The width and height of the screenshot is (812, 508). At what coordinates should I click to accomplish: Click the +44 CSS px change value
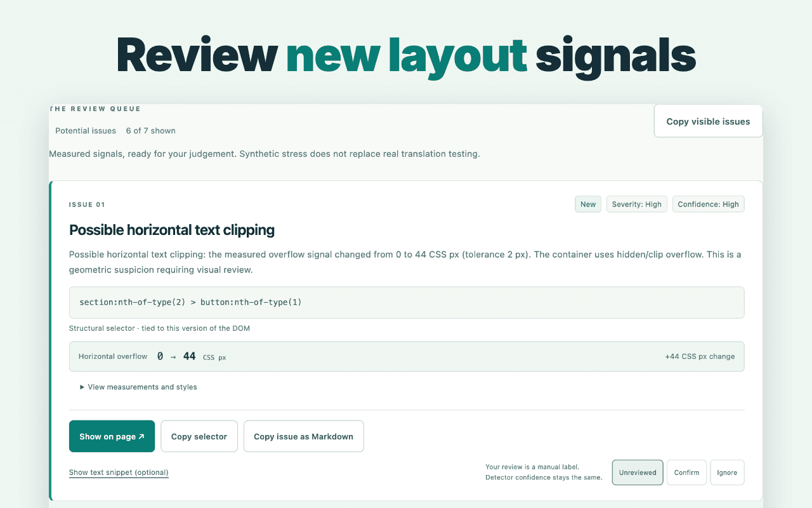pyautogui.click(x=700, y=357)
